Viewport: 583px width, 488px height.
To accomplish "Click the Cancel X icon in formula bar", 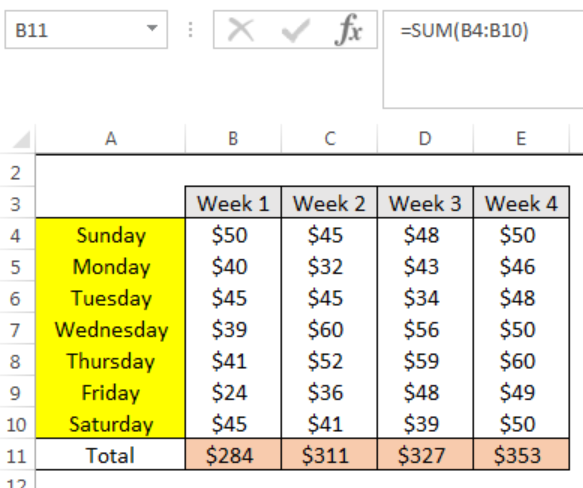I will [241, 30].
